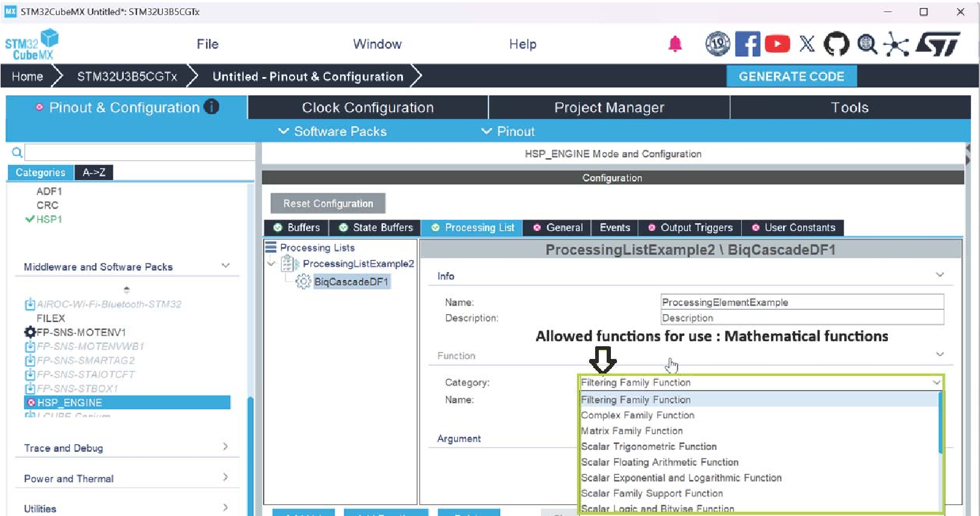Click the Name field containing ProcessingElementExample

tap(802, 302)
